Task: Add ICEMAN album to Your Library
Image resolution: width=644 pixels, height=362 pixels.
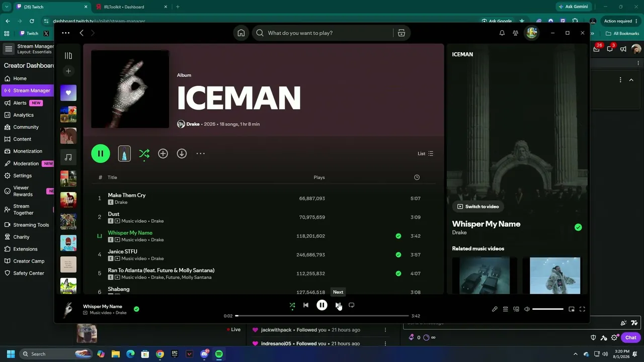Action: (163, 154)
